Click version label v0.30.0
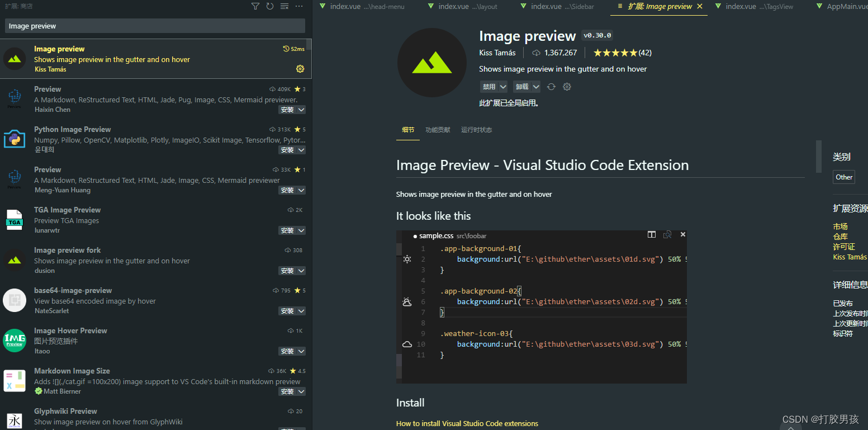The height and width of the screenshot is (430, 868). coord(597,35)
